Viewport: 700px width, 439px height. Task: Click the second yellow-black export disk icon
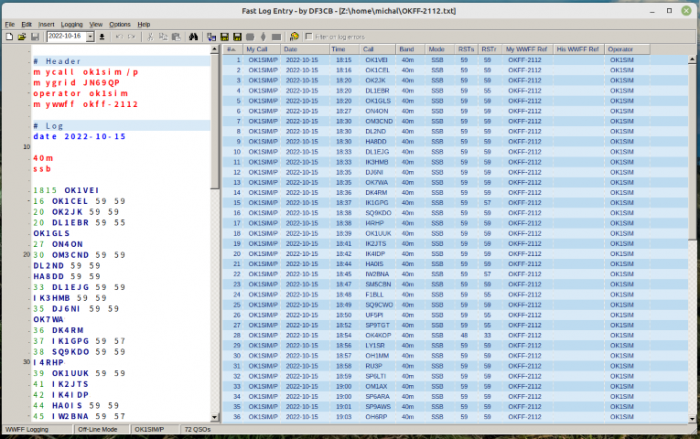point(238,37)
